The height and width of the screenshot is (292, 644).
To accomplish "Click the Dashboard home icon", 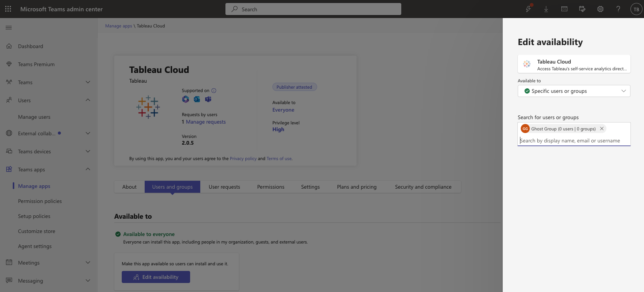I will click(9, 46).
